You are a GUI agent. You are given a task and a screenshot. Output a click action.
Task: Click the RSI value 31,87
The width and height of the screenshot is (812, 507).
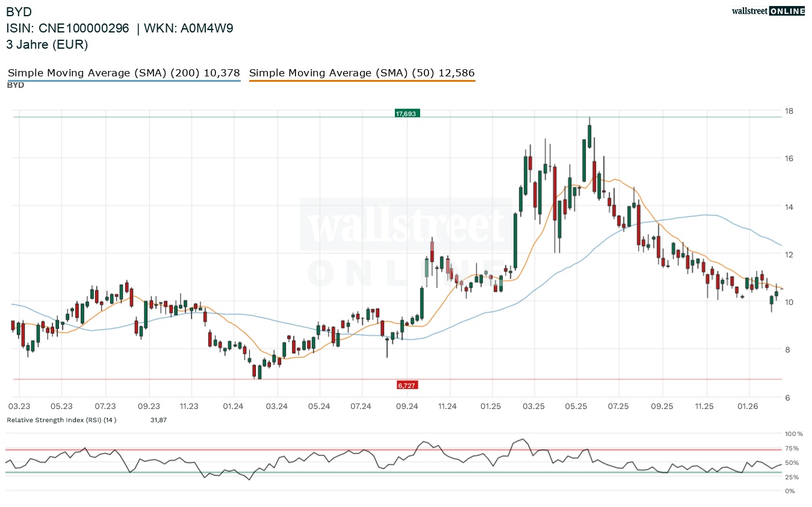coord(158,420)
